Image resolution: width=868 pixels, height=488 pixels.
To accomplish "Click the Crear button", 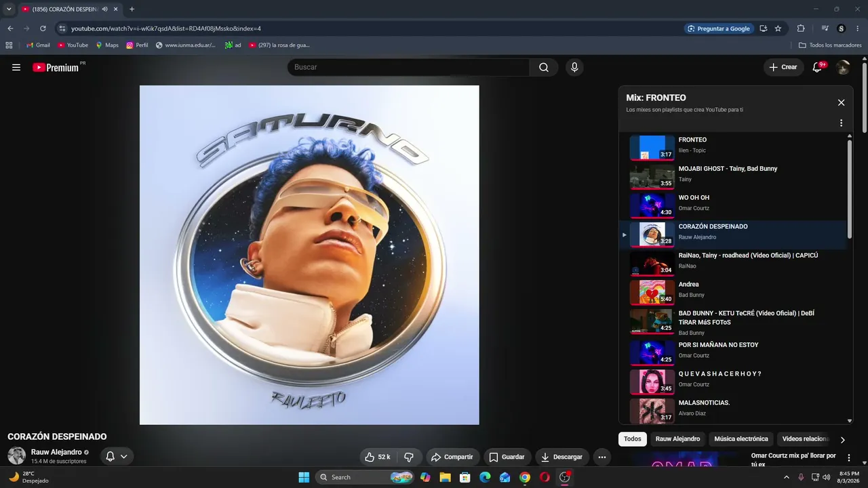I will 783,67.
